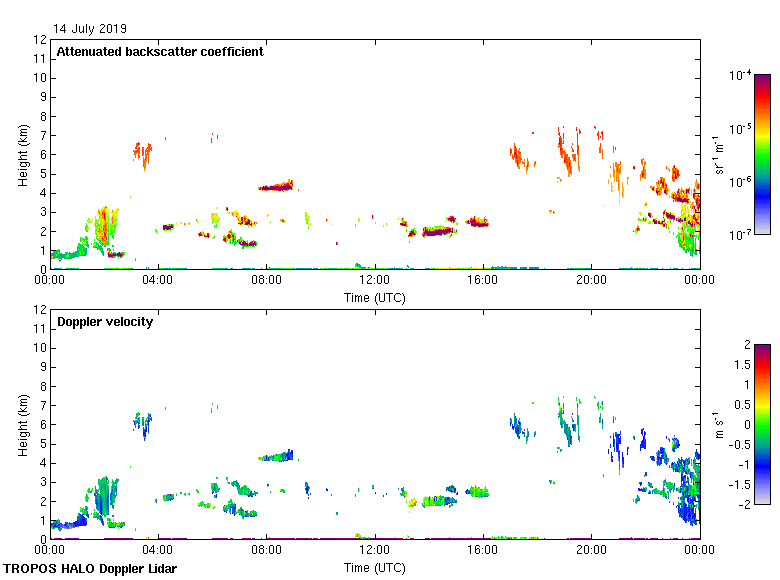Click the Doppler velocity color bar
Screen dimensions: 780x580
(762, 424)
